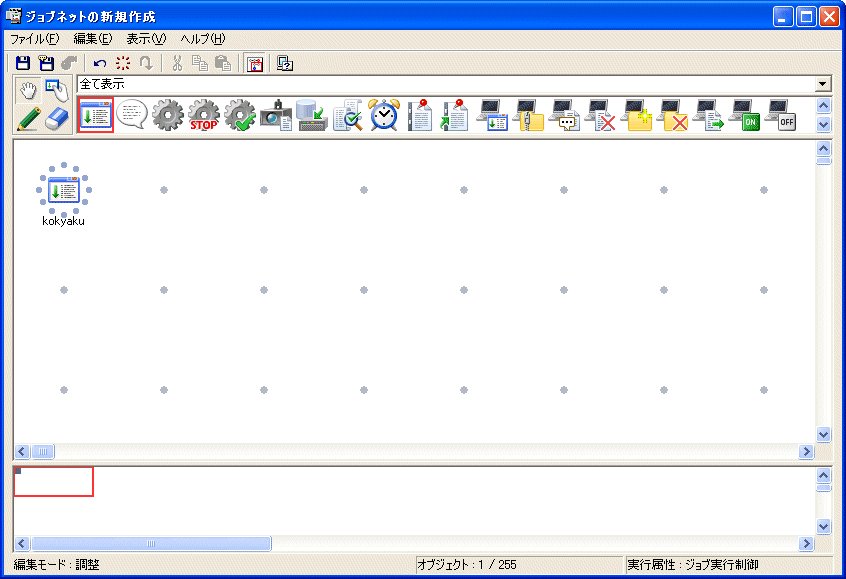Pick the laptop with folder red X icon
This screenshot has width=846, height=579.
coord(672,115)
